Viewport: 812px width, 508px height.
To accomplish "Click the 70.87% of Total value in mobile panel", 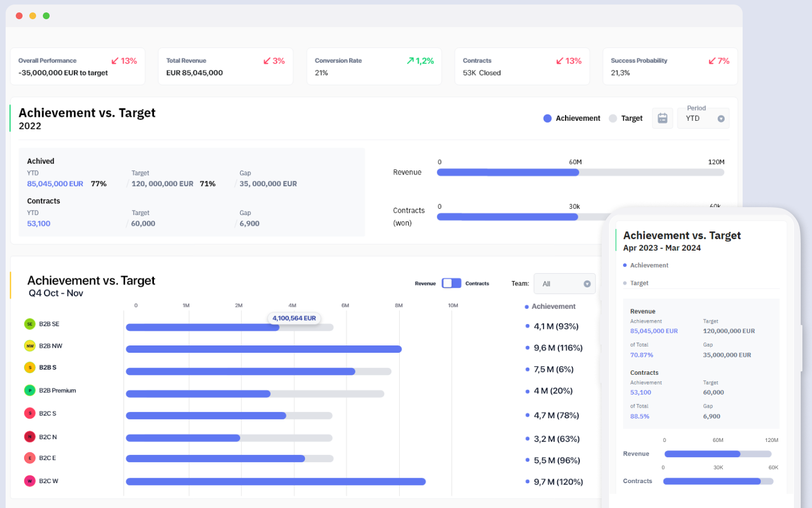I will coord(642,355).
